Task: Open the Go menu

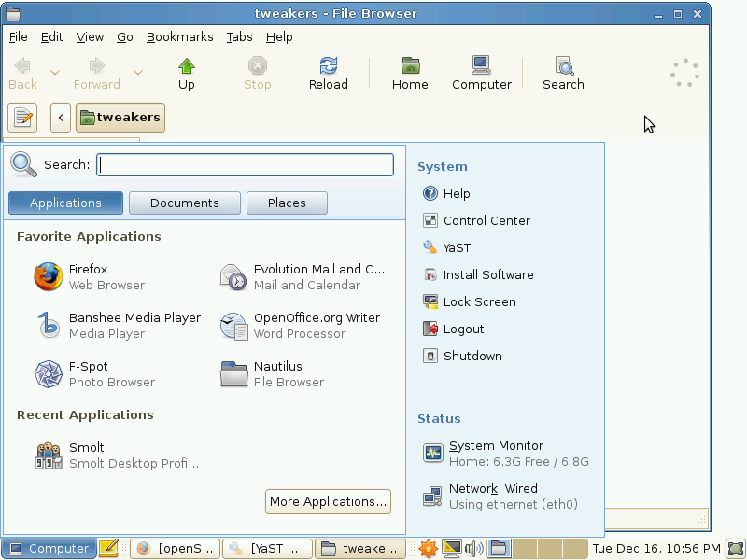Action: [125, 37]
